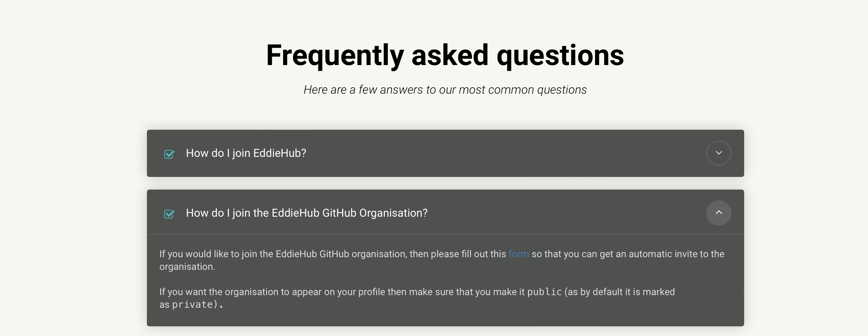Image resolution: width=868 pixels, height=336 pixels.
Task: Click the 'Frequently asked questions' heading
Action: tap(445, 55)
